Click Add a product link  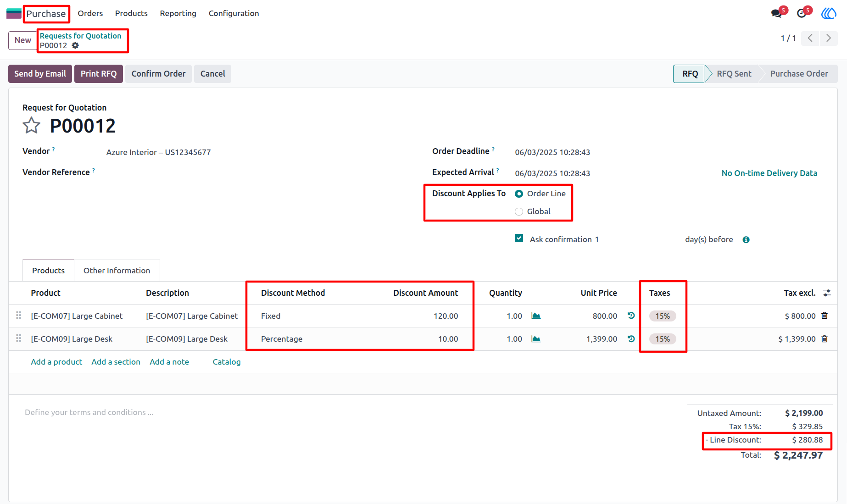click(57, 362)
